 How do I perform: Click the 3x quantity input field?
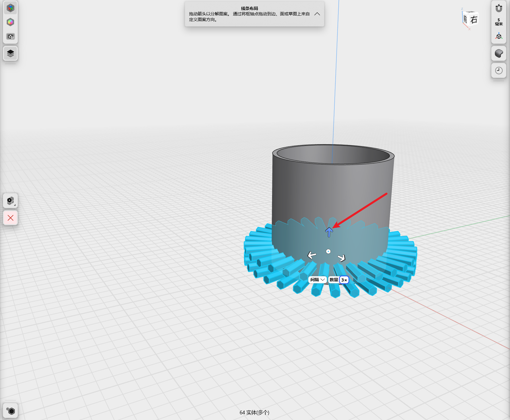click(x=344, y=280)
